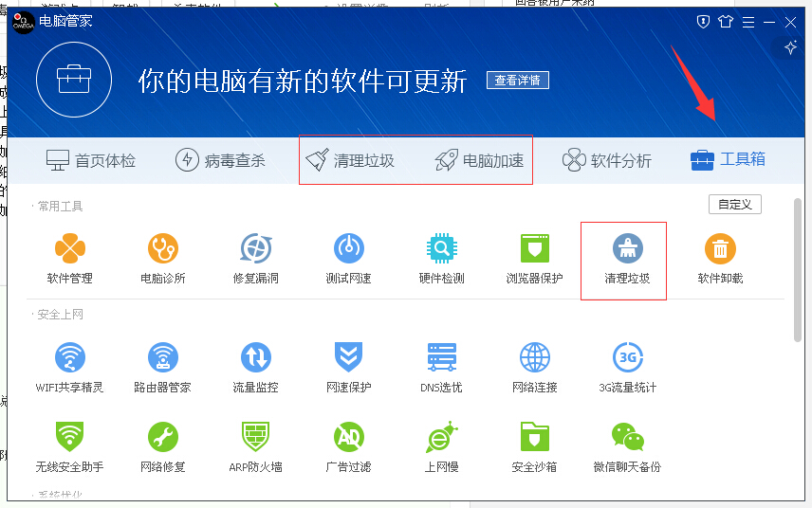Click the 查看详情 button
Image resolution: width=812 pixels, height=508 pixels.
point(518,81)
